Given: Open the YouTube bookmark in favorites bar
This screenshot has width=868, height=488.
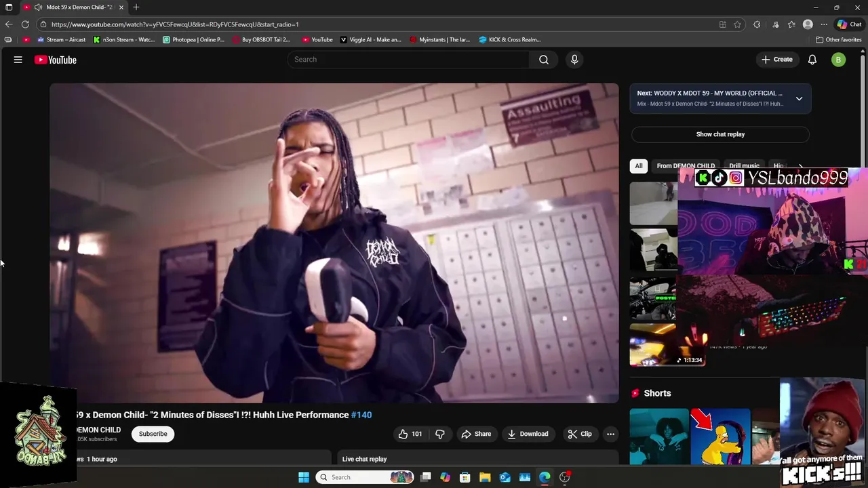Looking at the screenshot, I should pos(317,40).
